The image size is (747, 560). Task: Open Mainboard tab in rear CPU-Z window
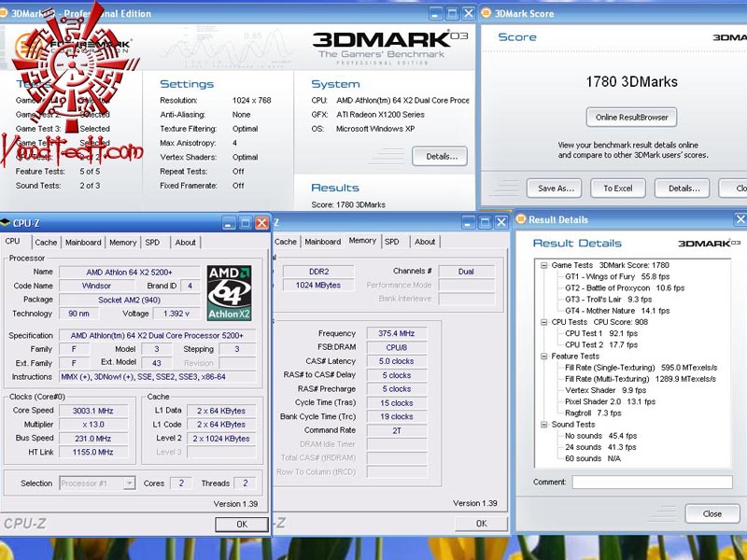click(x=323, y=242)
